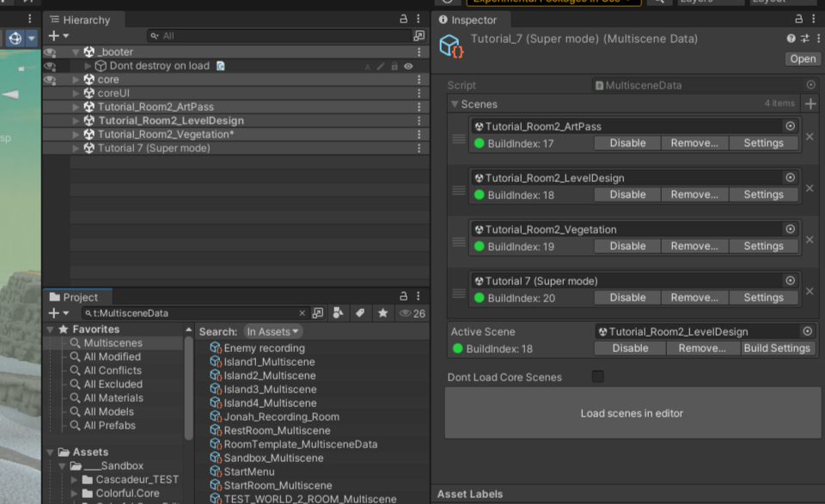The image size is (825, 504).
Task: Expand the Tutorial_Room2_LevelDesign hierarchy item
Action: 75,120
